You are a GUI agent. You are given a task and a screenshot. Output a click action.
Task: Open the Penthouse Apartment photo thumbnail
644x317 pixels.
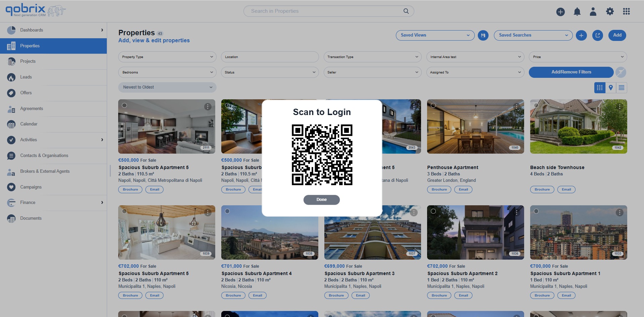[x=475, y=126]
